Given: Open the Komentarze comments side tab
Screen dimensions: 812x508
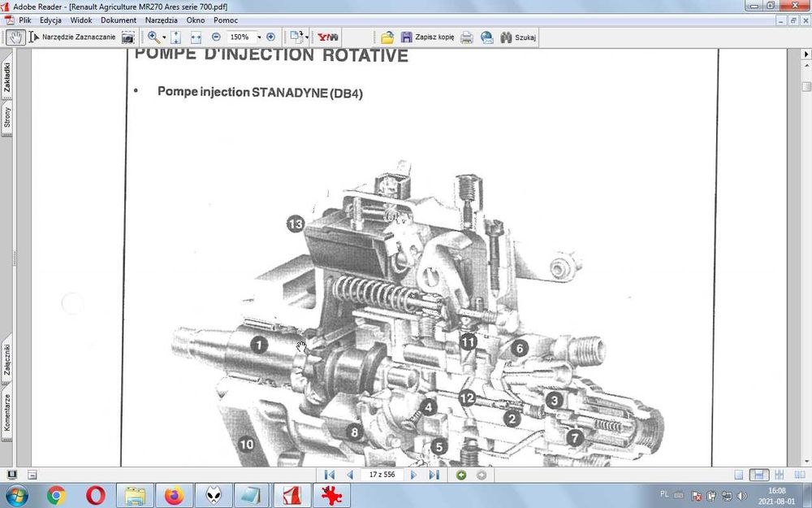Looking at the screenshot, I should click(x=6, y=413).
